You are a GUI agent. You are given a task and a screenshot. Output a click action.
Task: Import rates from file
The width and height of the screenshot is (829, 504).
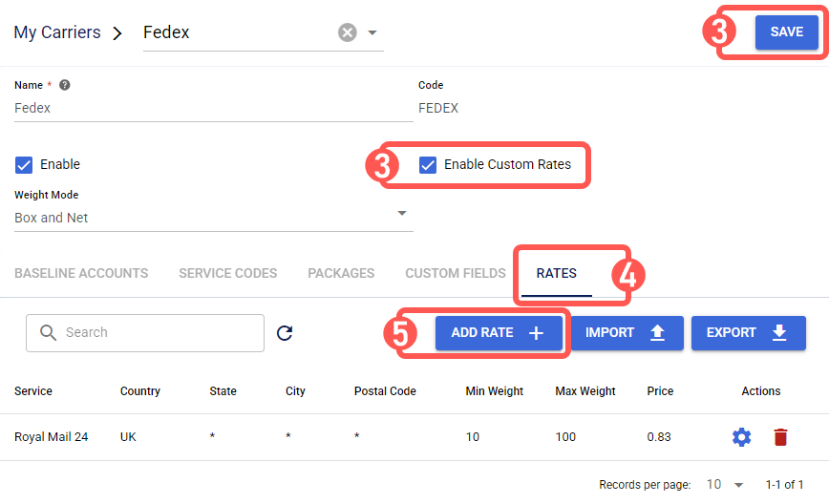tap(627, 333)
